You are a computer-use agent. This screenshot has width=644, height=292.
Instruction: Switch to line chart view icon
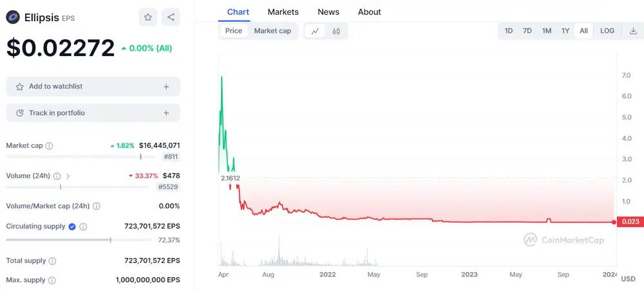[315, 31]
